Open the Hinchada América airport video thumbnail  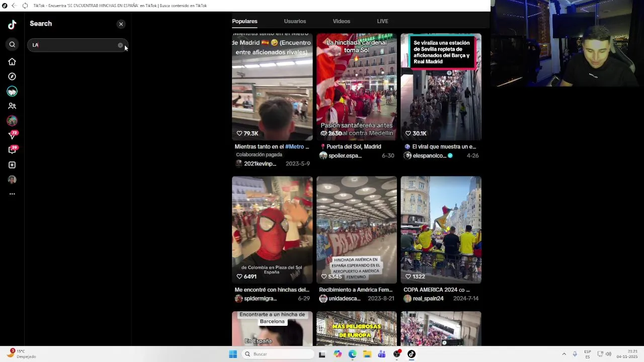(x=357, y=230)
